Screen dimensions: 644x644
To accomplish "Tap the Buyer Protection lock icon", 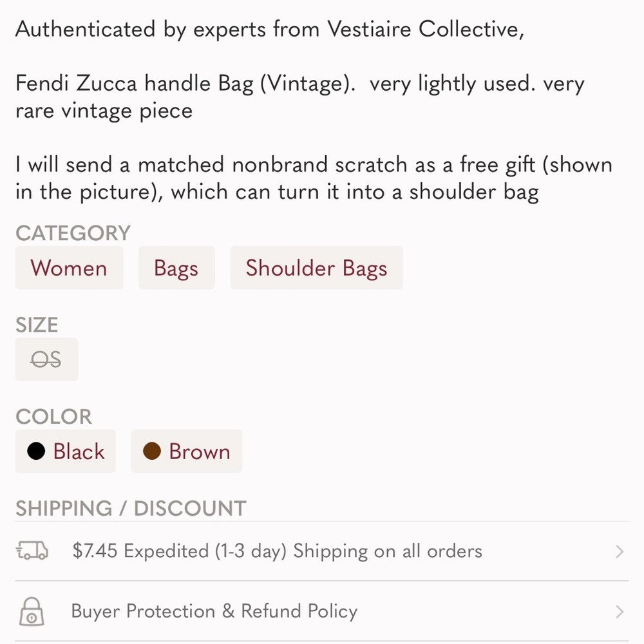I will tap(32, 612).
